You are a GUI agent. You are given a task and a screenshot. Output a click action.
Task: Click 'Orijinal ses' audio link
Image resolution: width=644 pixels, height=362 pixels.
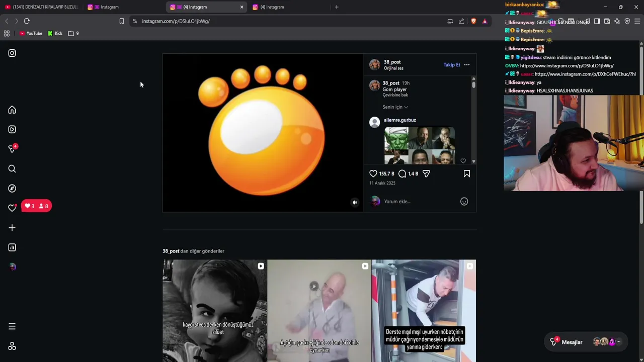click(x=393, y=68)
